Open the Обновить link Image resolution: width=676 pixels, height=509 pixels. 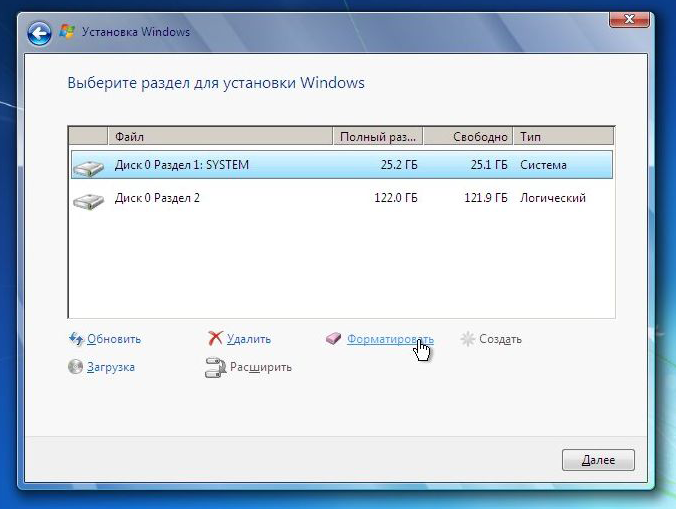[114, 339]
